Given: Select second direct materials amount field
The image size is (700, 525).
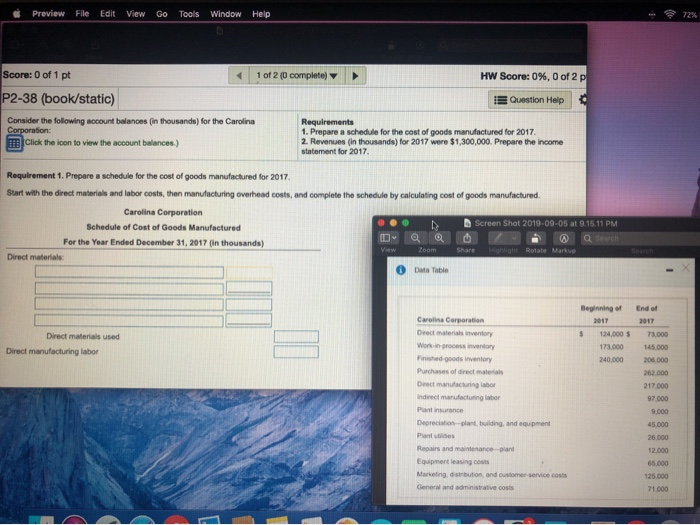Looking at the screenshot, I should (249, 288).
